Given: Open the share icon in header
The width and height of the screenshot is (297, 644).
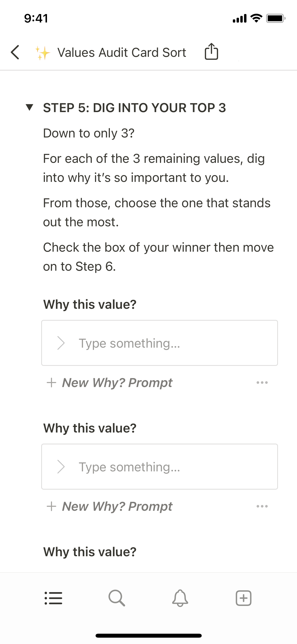Looking at the screenshot, I should 211,52.
